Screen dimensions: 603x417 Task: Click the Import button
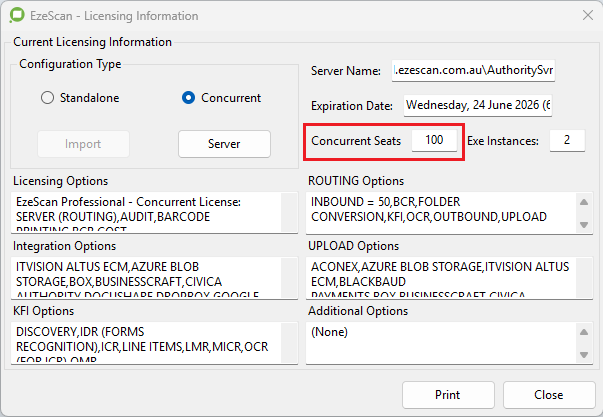tap(83, 144)
